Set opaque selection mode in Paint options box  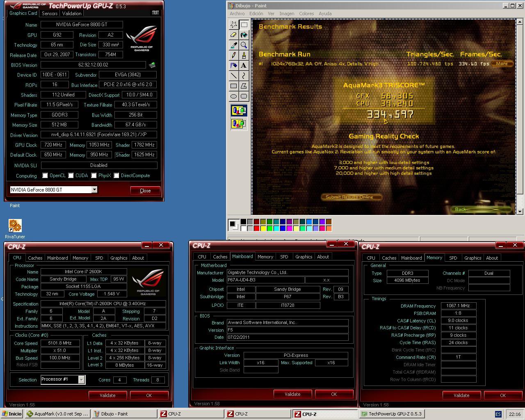239,111
